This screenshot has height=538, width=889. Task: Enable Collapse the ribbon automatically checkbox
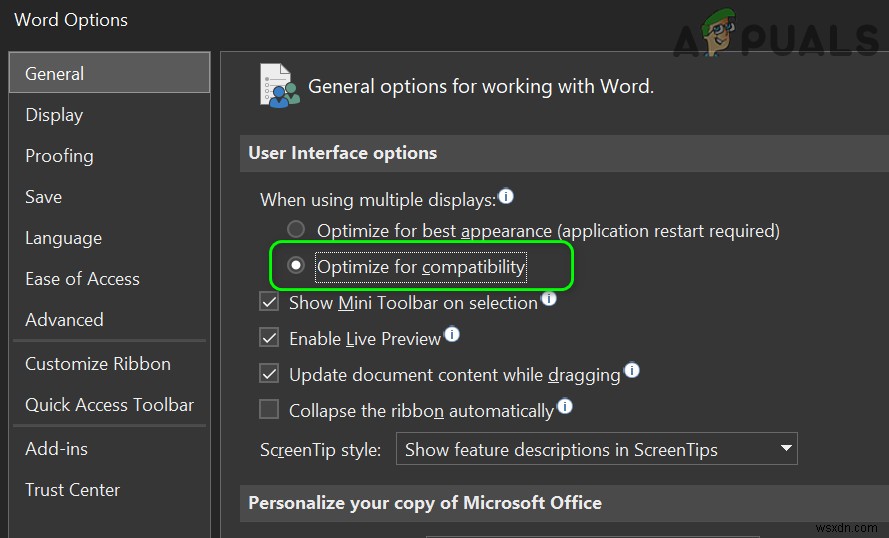[x=269, y=410]
